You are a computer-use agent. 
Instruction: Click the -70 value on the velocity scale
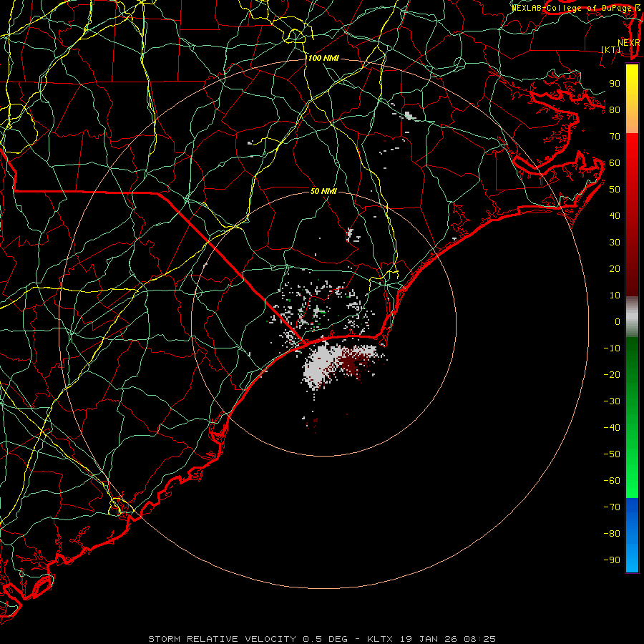click(x=612, y=507)
